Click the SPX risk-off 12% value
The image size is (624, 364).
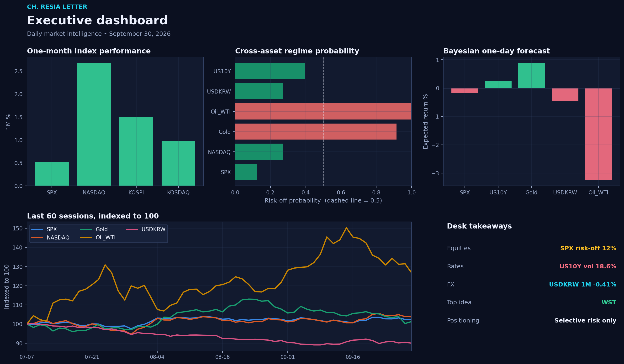click(588, 248)
